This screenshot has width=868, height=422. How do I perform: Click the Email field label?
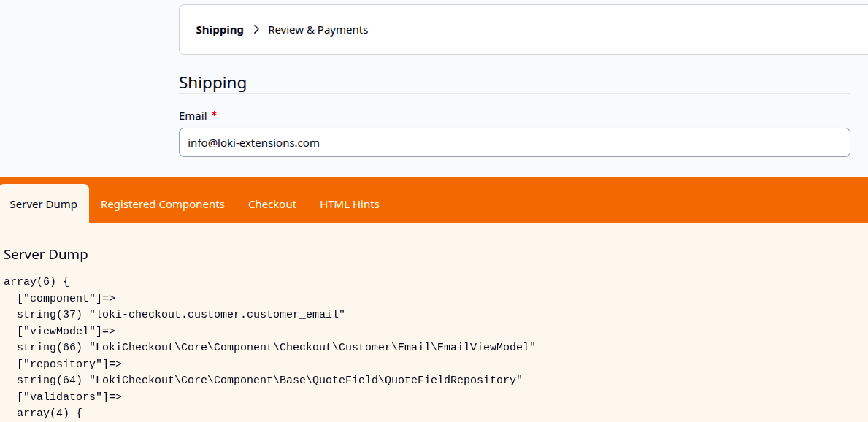[x=193, y=116]
